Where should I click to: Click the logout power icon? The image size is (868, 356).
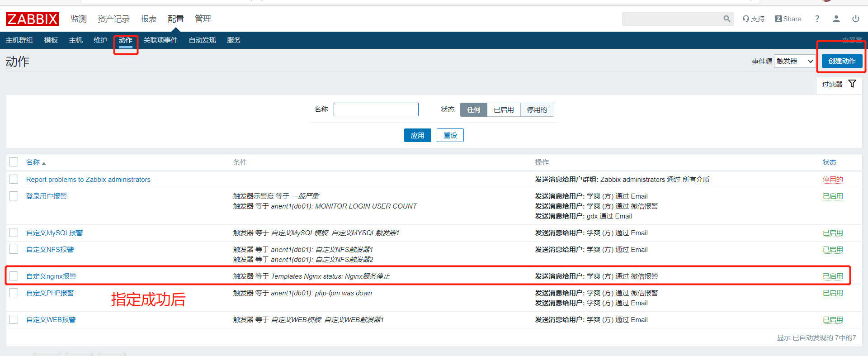(855, 19)
